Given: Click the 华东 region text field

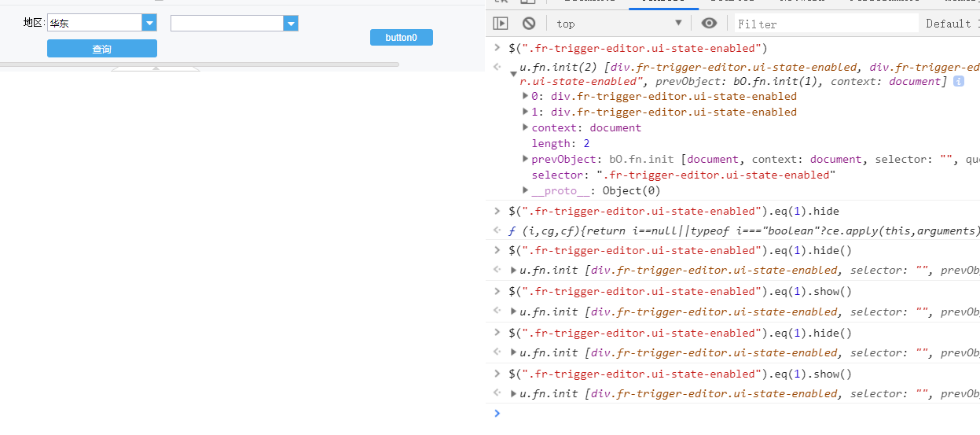Looking at the screenshot, I should 94,24.
